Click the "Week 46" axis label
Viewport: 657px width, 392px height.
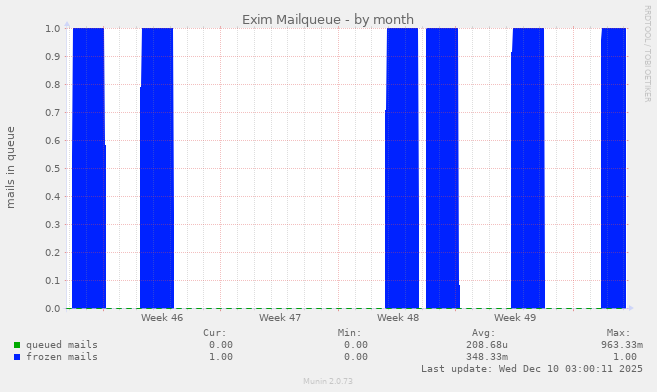pyautogui.click(x=162, y=318)
